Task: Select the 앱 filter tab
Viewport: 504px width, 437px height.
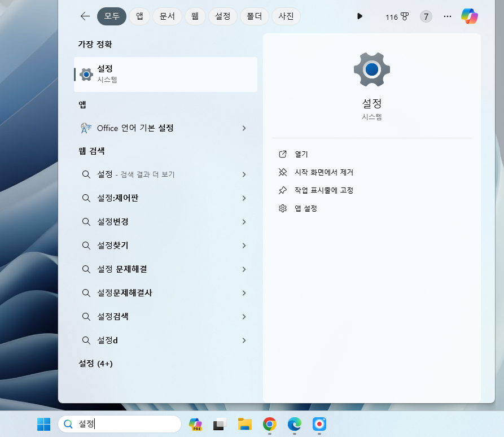Action: pos(139,16)
